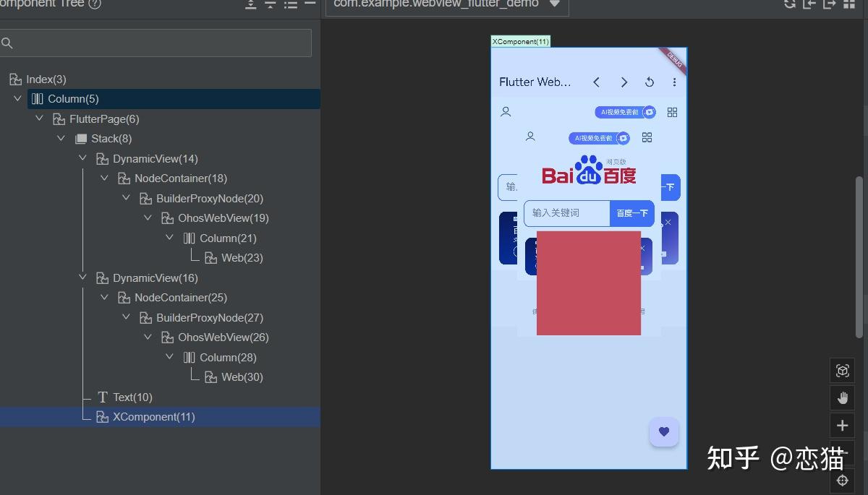Recenter the preview using the crosshair icon
The image size is (868, 495).
[842, 481]
